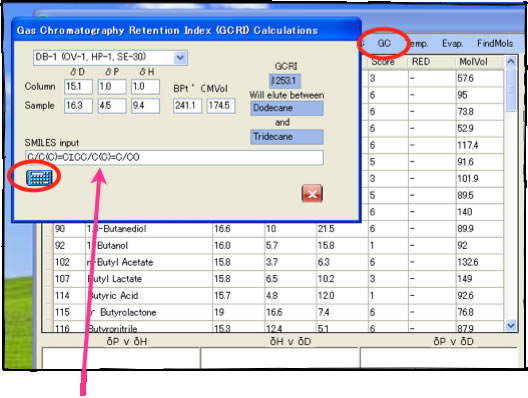Select the Butyronitrile row

278,327
